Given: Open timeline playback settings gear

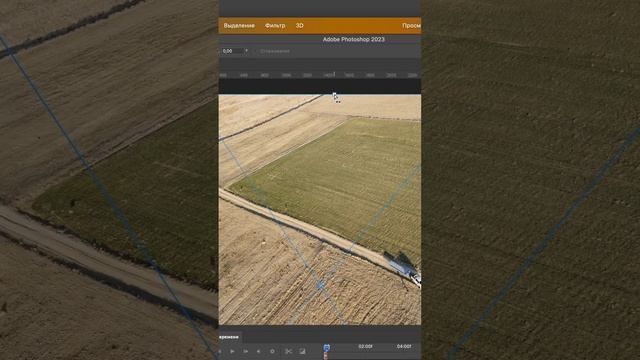Looking at the screenshot, I should [x=272, y=351].
